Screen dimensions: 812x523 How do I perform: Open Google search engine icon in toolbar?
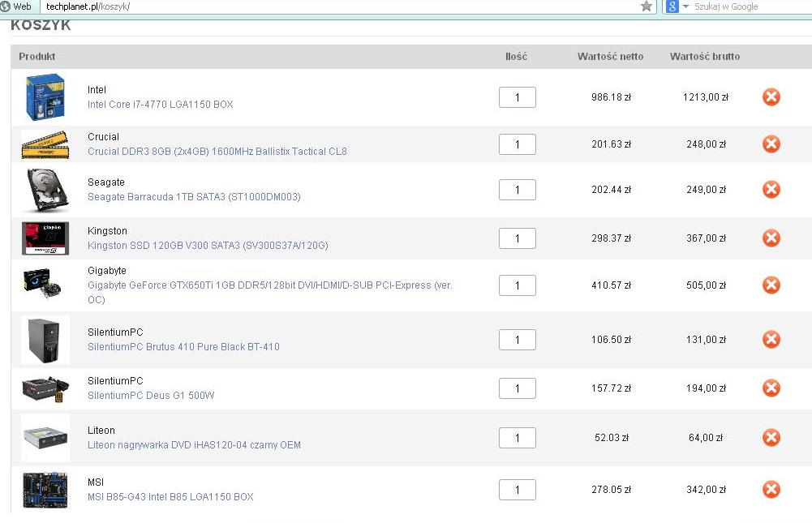(672, 6)
